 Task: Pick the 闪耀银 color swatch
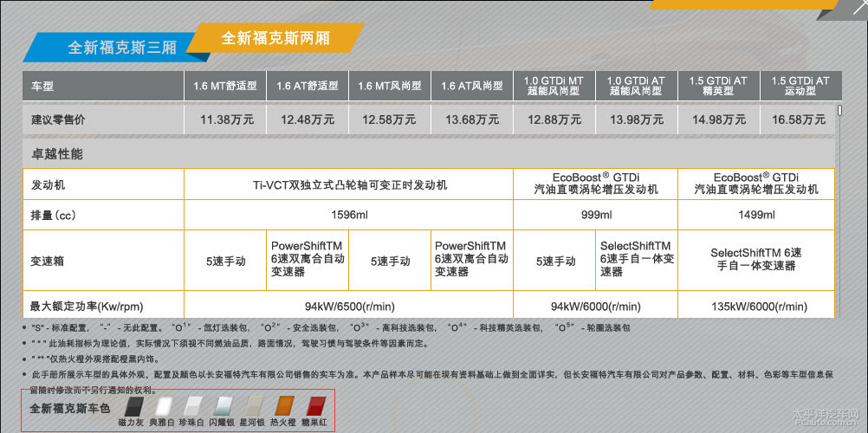223,406
